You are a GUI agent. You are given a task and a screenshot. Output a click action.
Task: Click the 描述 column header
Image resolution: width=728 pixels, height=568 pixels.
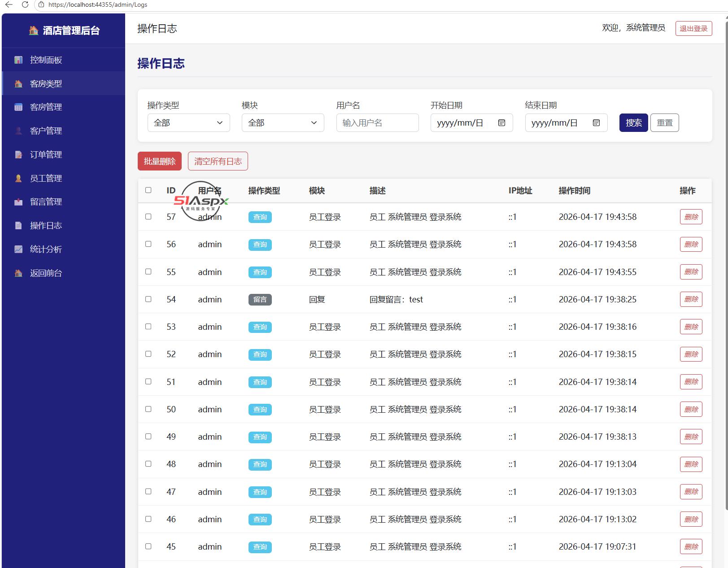pyautogui.click(x=377, y=191)
